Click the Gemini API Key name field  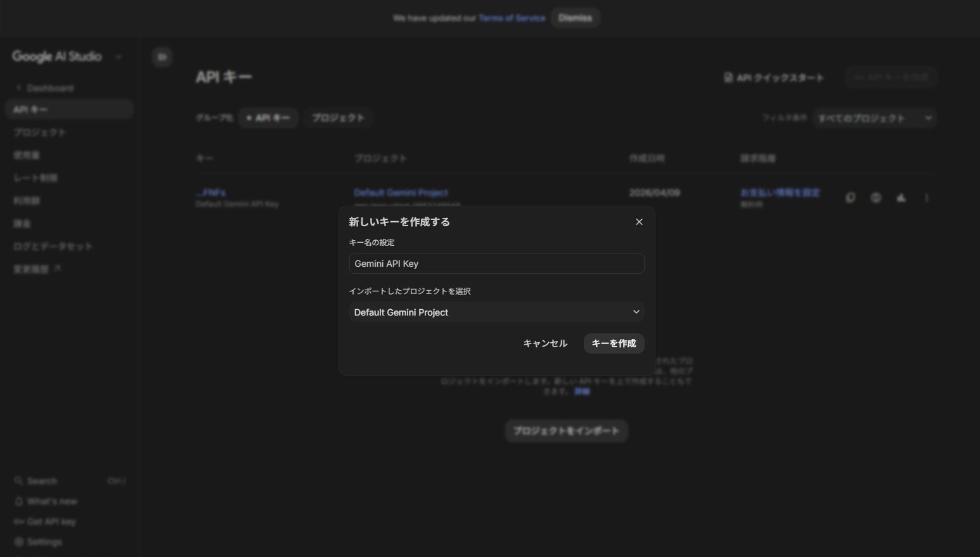496,263
